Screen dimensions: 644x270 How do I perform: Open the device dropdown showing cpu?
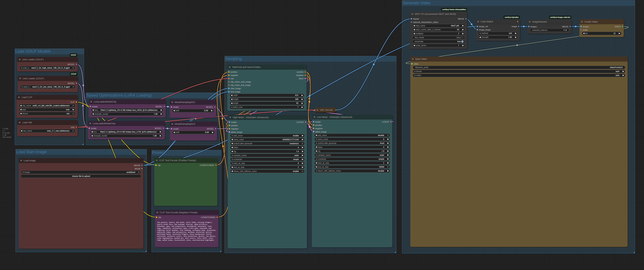(x=47, y=114)
